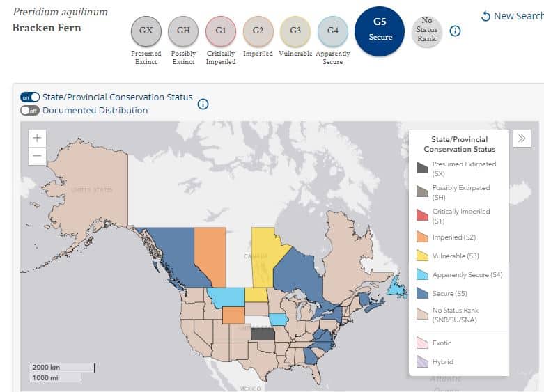Click Texas on the map

point(262,361)
